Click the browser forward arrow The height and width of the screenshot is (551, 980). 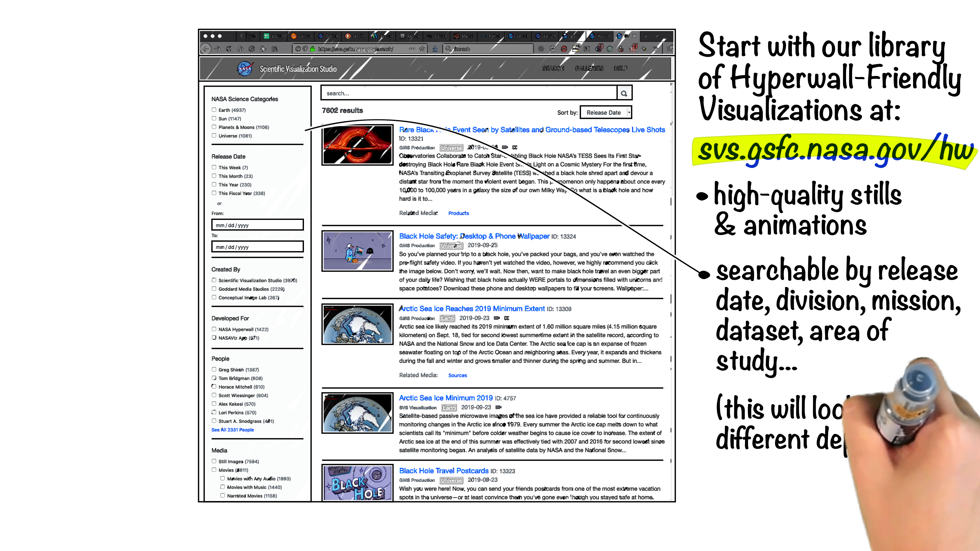click(x=217, y=49)
